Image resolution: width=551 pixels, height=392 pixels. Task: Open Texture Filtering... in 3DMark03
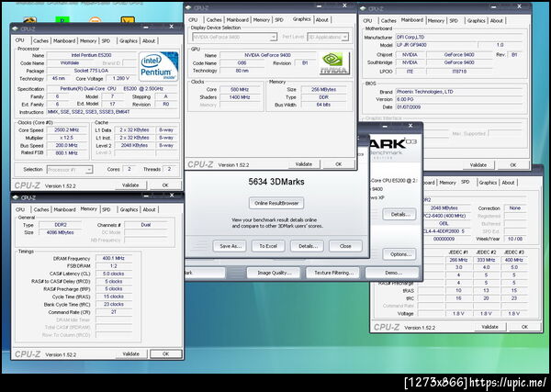click(x=333, y=273)
